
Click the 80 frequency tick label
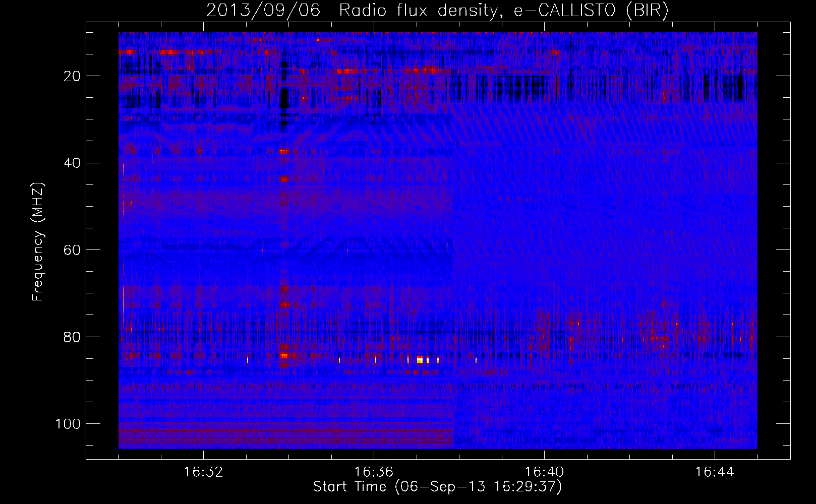72,337
